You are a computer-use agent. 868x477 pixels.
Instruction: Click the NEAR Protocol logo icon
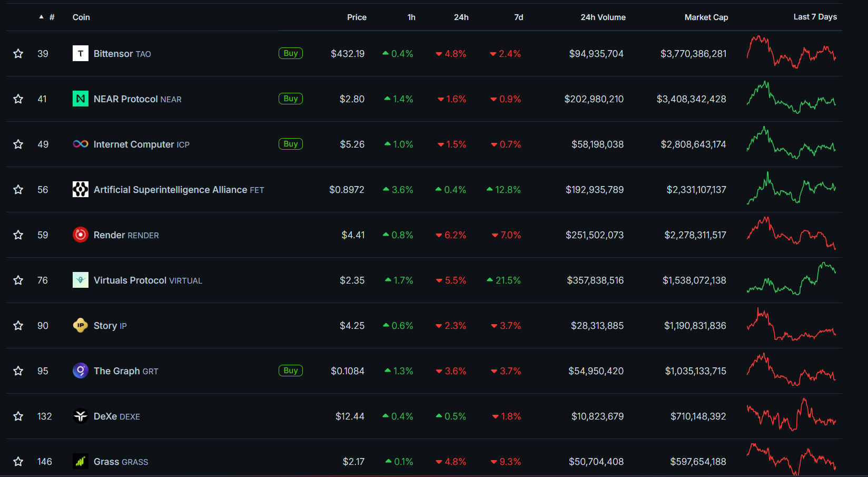point(81,99)
